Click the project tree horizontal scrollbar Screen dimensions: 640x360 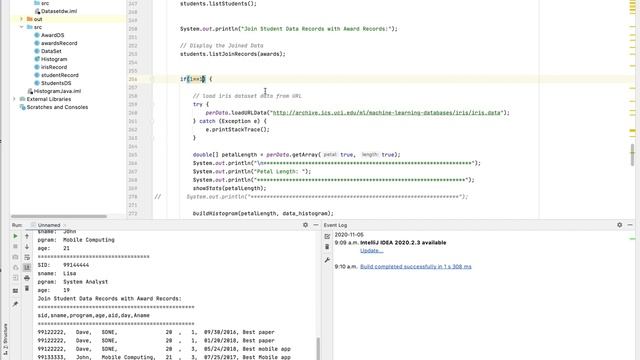tap(59, 216)
